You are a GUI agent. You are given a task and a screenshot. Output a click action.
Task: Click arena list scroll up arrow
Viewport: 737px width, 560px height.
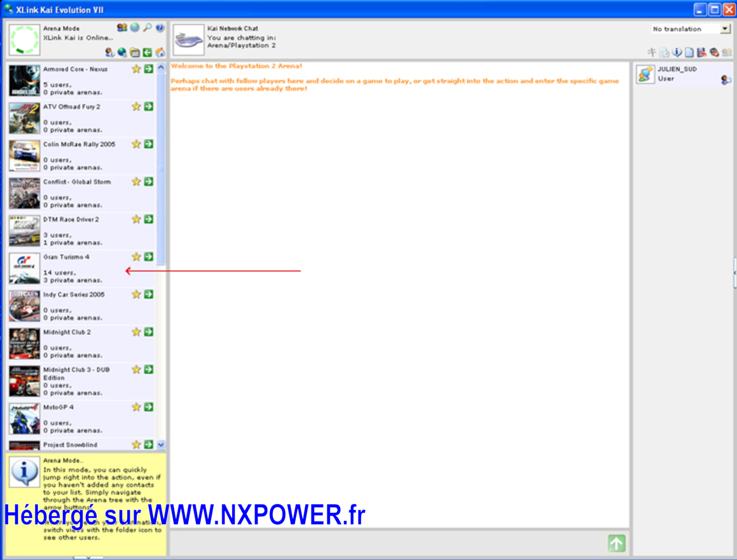[161, 67]
